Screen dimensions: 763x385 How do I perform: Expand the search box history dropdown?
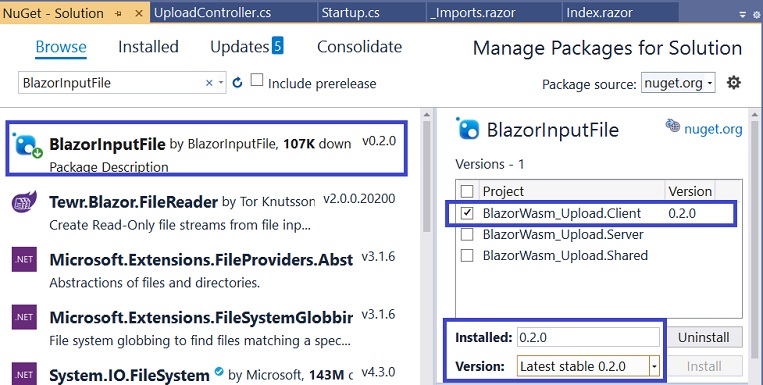coord(221,83)
